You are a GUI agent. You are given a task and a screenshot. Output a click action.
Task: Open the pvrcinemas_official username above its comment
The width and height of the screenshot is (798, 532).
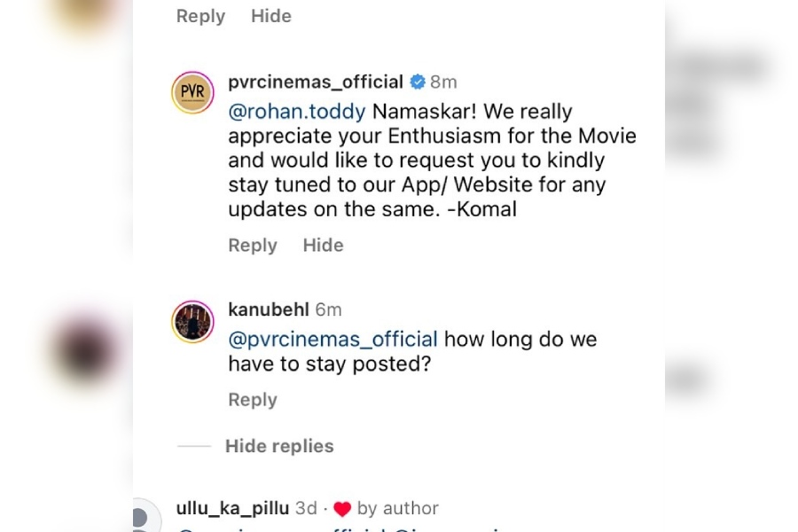316,82
